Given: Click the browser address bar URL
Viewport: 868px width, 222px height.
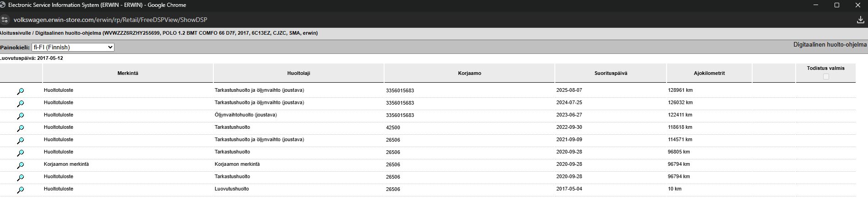Looking at the screenshot, I should pos(110,20).
